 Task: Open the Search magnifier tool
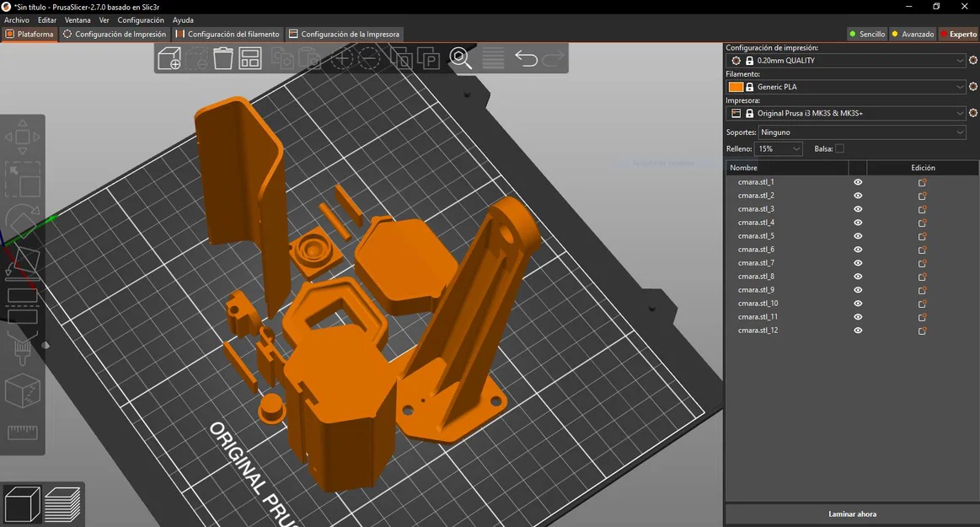pos(460,58)
